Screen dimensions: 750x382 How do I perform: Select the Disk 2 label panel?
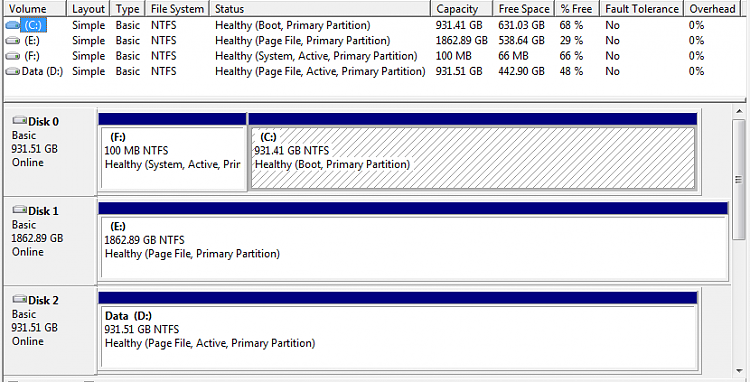click(50, 330)
